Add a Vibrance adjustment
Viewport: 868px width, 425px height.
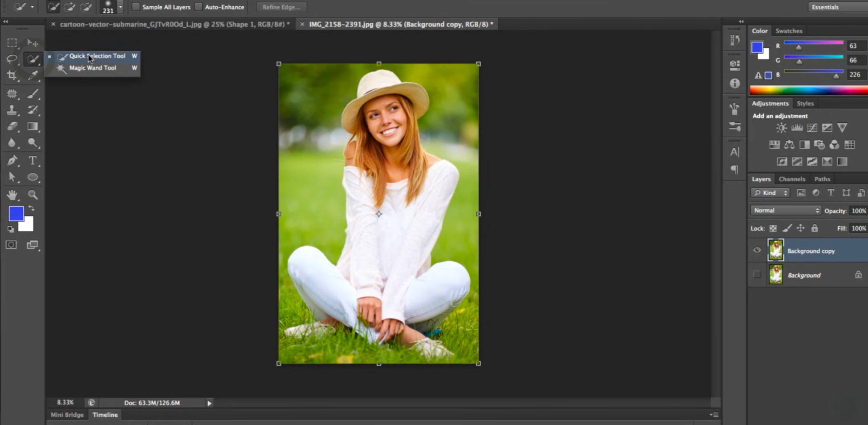coord(842,128)
